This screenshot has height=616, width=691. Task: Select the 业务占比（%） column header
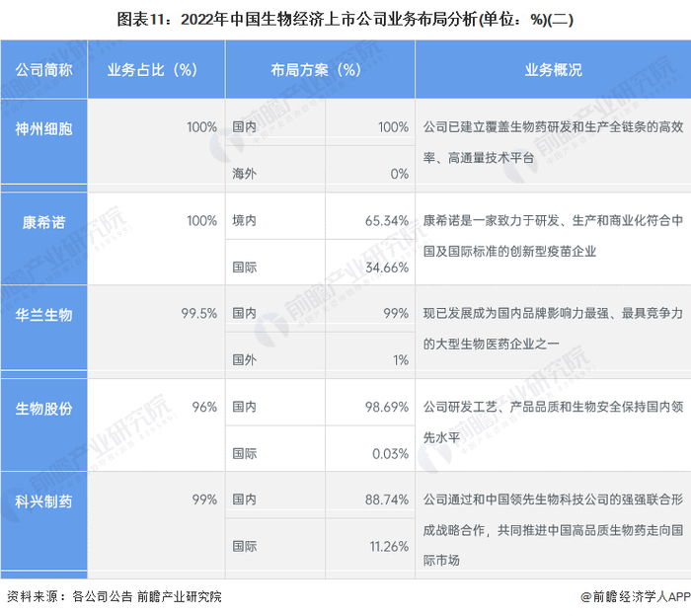pyautogui.click(x=156, y=70)
